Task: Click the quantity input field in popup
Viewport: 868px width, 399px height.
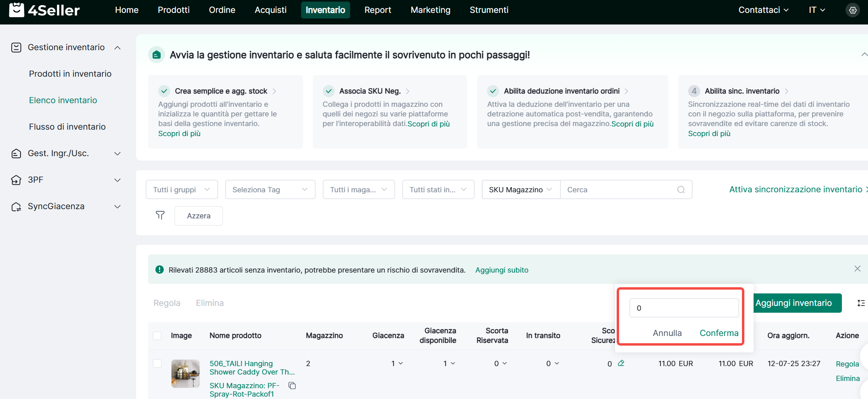Action: (684, 308)
